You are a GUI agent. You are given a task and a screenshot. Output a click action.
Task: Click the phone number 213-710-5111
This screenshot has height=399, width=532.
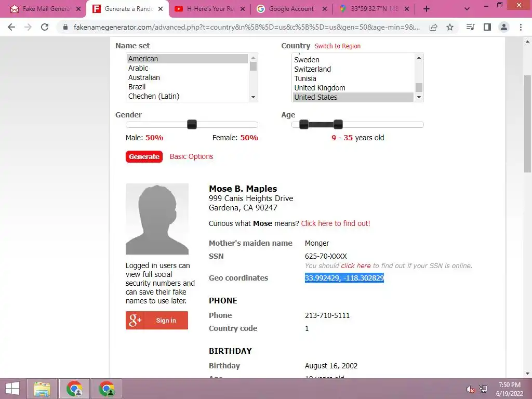tap(327, 315)
